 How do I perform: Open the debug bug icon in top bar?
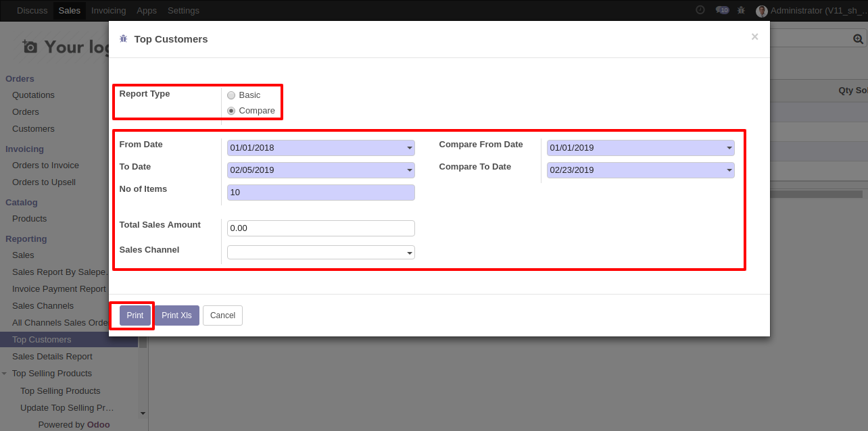point(742,10)
